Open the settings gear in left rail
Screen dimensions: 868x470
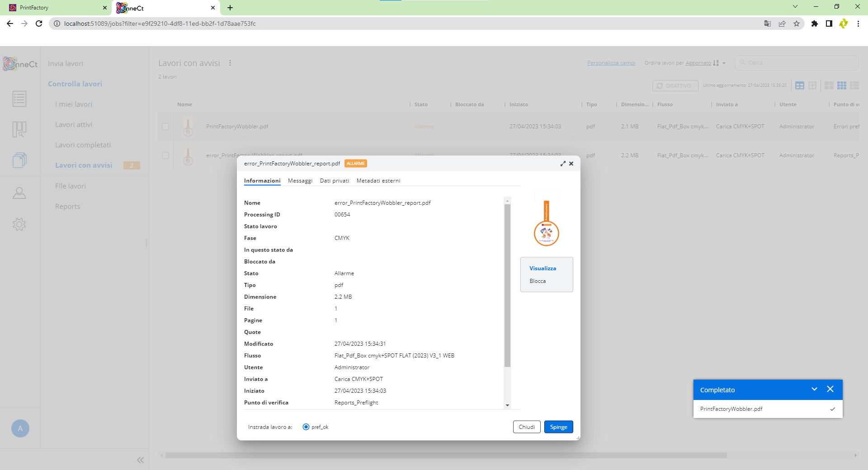click(19, 224)
